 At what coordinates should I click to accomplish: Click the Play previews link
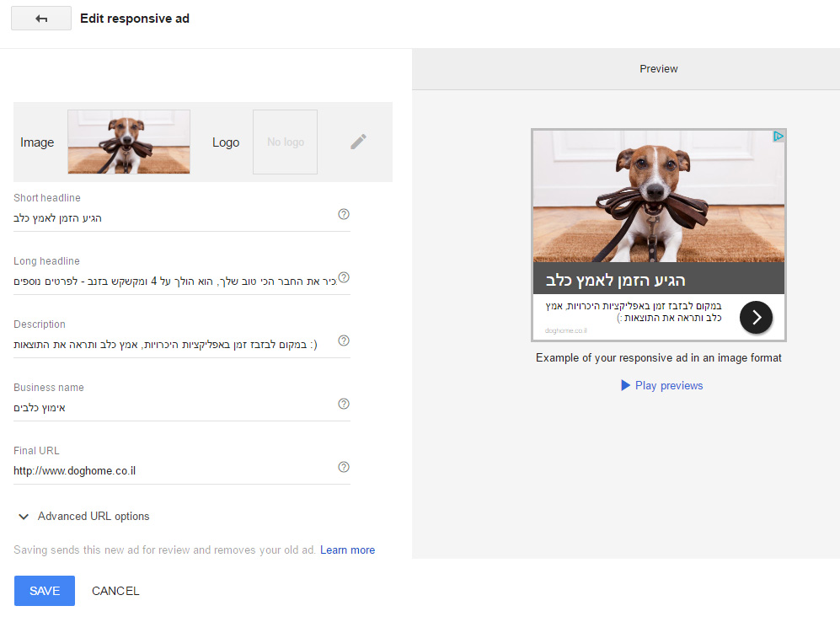[661, 385]
